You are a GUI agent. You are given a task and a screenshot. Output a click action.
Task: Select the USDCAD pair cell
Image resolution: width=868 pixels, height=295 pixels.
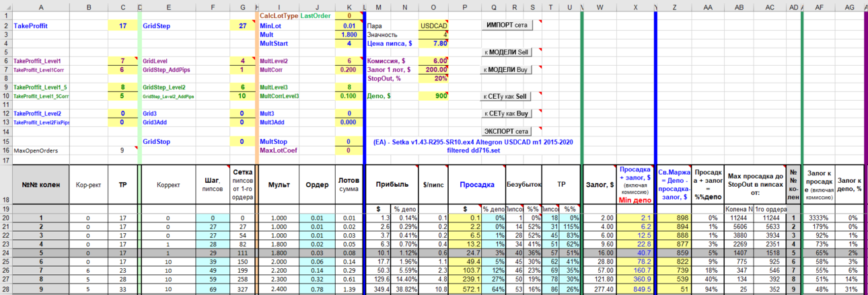click(x=433, y=26)
